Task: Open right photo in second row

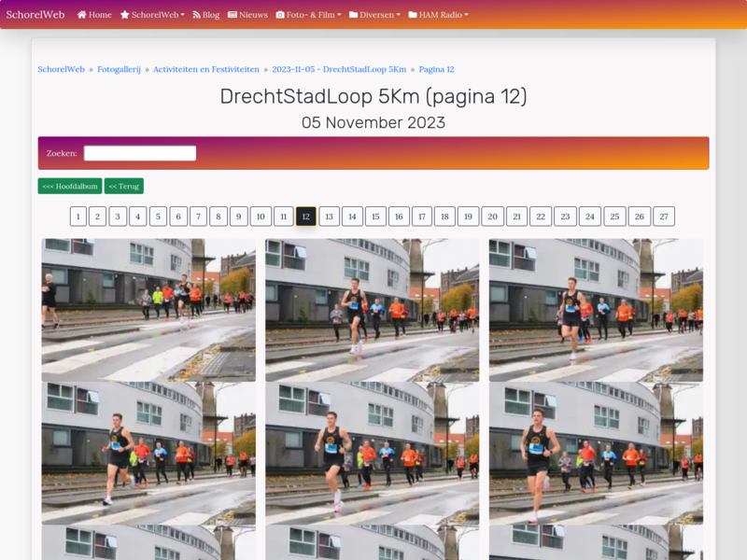Action: tap(596, 454)
